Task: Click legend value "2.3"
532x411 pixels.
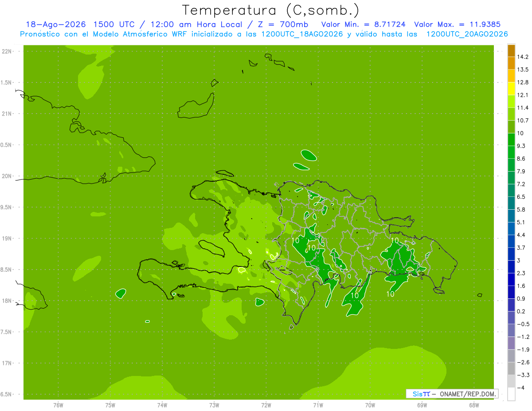Action: click(521, 273)
